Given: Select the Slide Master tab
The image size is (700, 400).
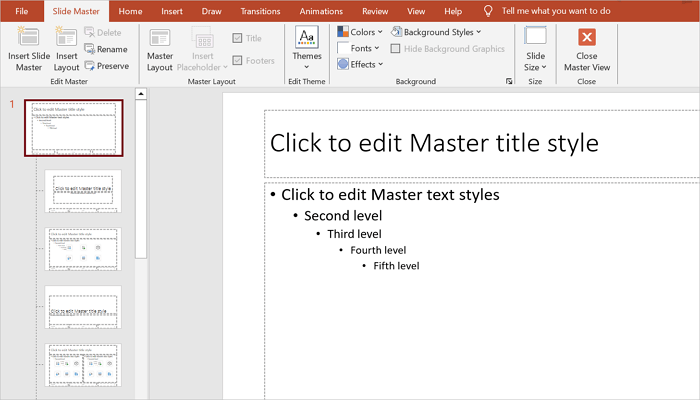Looking at the screenshot, I should (76, 11).
